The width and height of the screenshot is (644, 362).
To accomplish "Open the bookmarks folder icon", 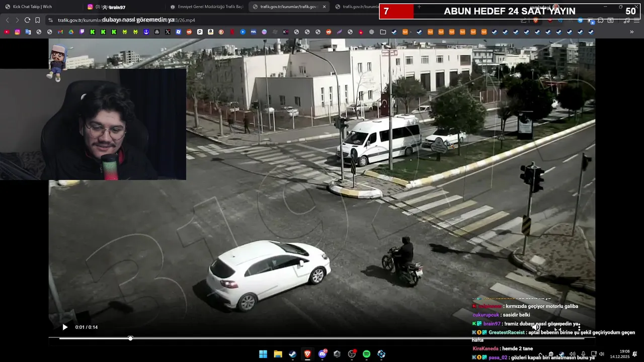I will pos(383,32).
